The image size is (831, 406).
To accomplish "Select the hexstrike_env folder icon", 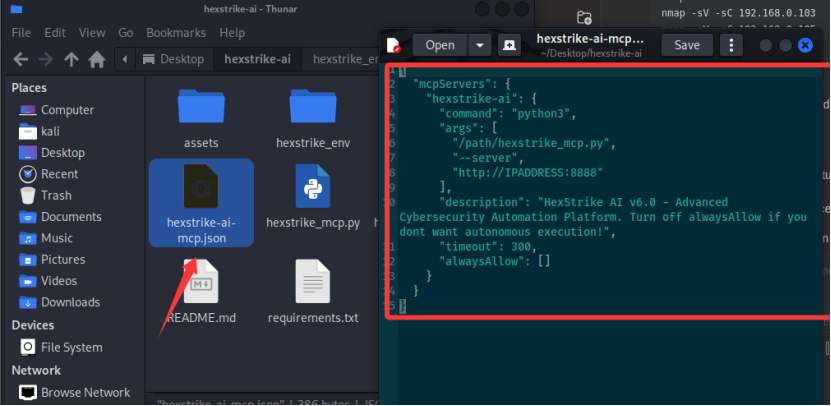I will [313, 106].
